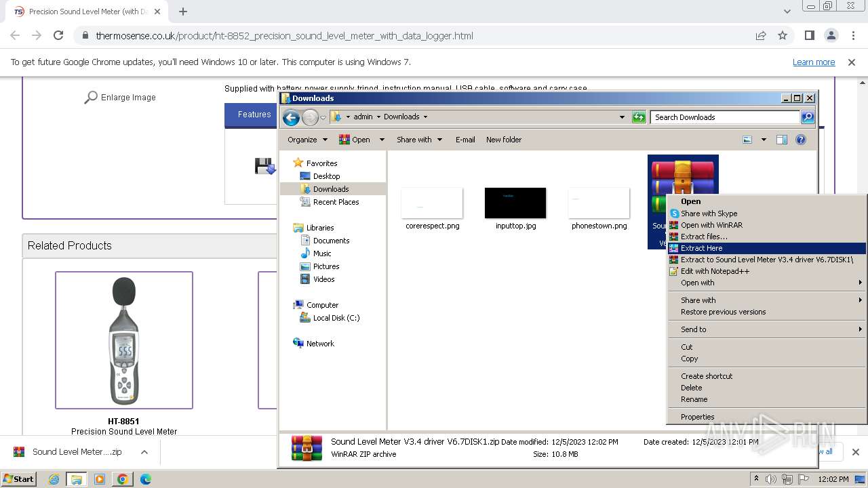
Task: Click the change view icon in Explorer toolbar
Action: pyautogui.click(x=747, y=140)
